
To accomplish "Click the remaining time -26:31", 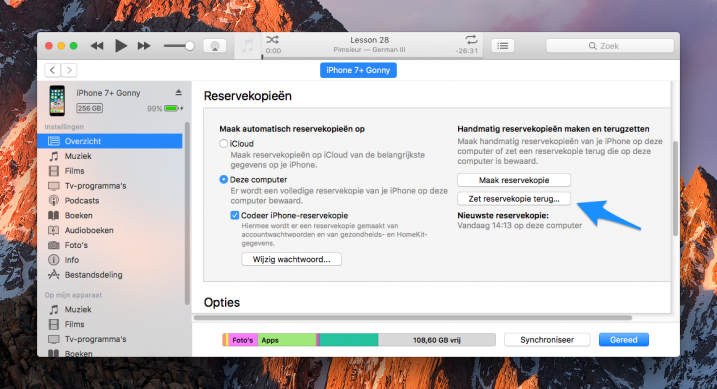I will (x=466, y=51).
